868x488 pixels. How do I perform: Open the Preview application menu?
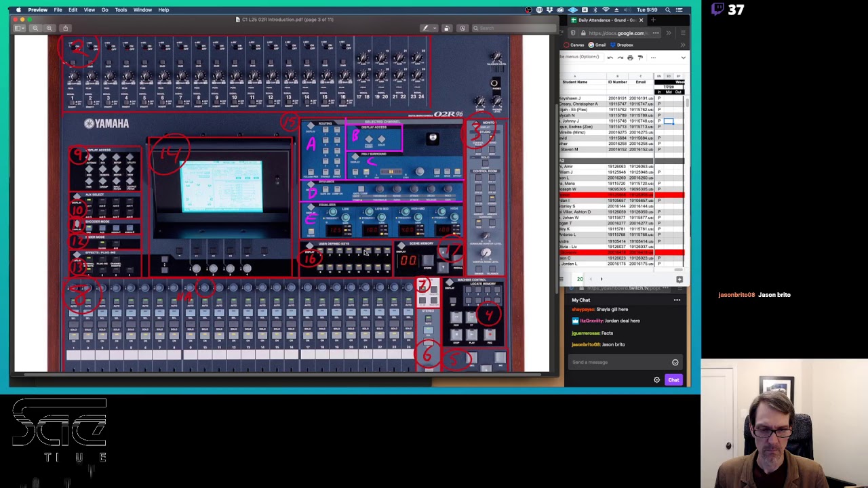point(38,10)
